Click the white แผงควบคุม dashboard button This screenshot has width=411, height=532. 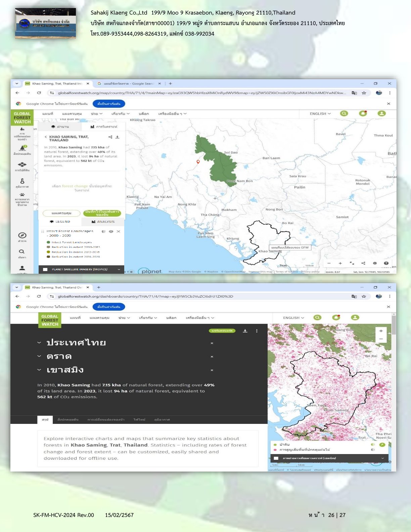tap(61, 213)
